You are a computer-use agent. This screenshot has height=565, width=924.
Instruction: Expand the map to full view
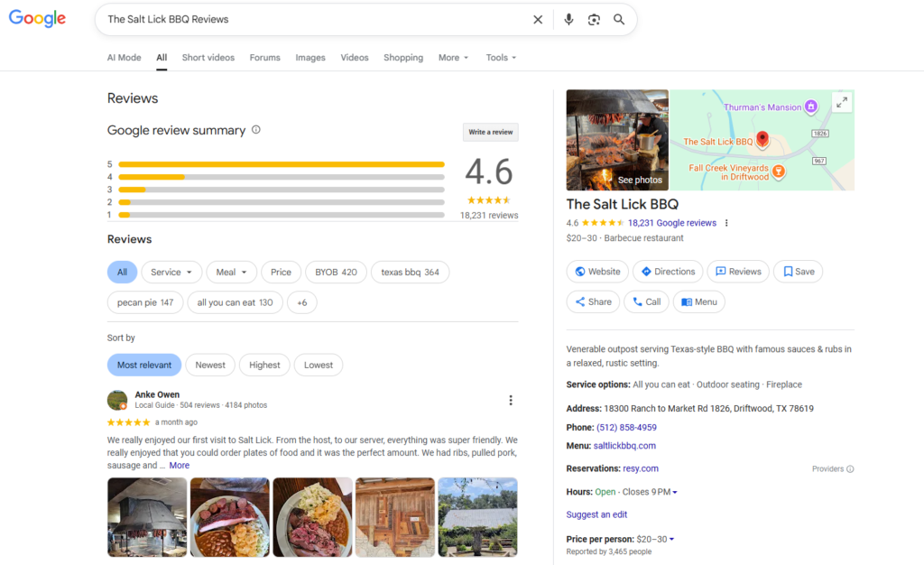tap(841, 103)
